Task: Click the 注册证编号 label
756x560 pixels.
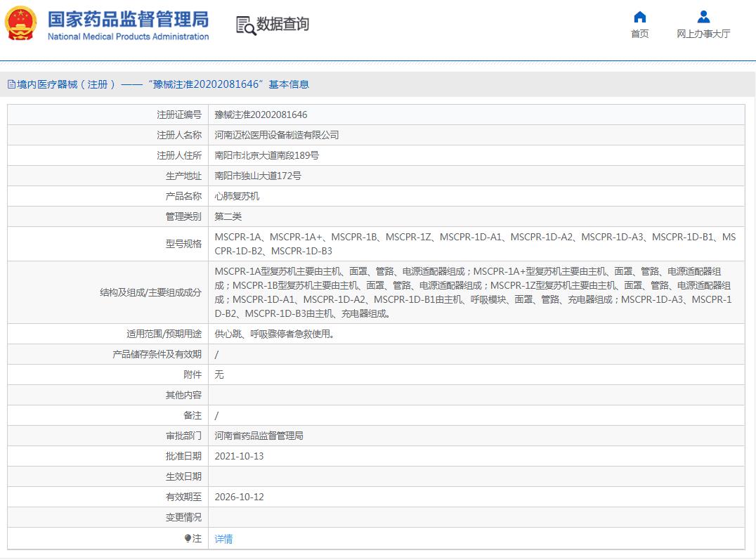Action: tap(179, 115)
